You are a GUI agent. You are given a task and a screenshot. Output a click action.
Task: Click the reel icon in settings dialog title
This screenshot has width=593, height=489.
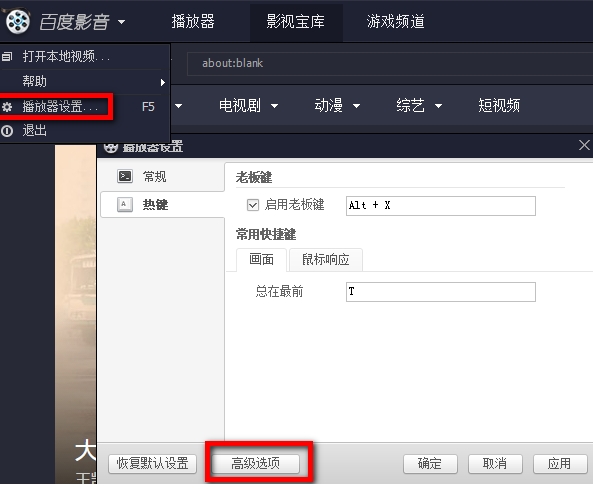(x=110, y=147)
